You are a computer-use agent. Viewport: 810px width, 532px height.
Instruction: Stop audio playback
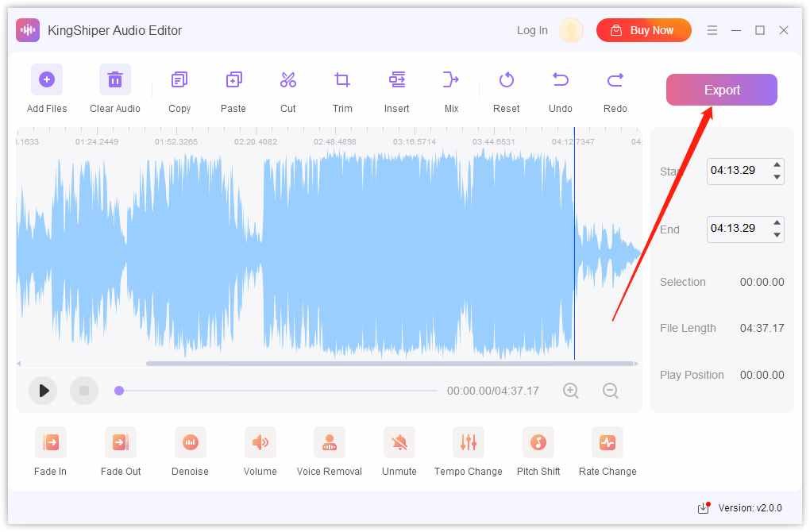(x=84, y=391)
